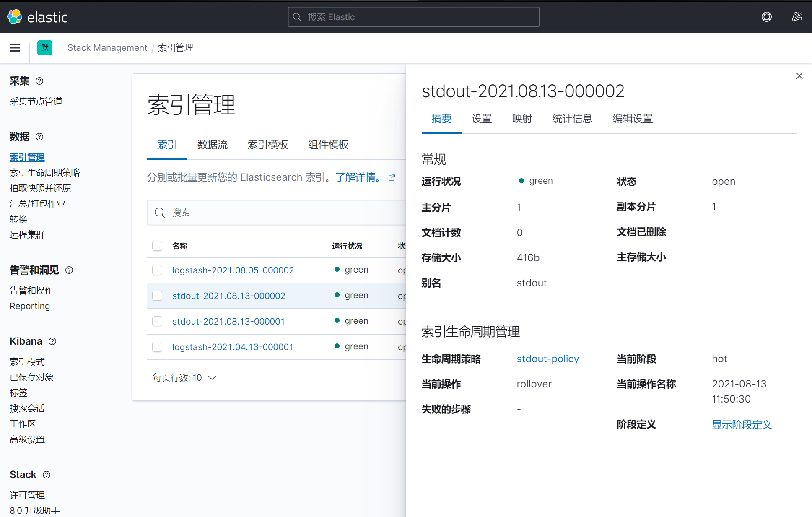This screenshot has height=517, width=812.
Task: Open 汇总/打包作业 in sidebar
Action: click(37, 203)
